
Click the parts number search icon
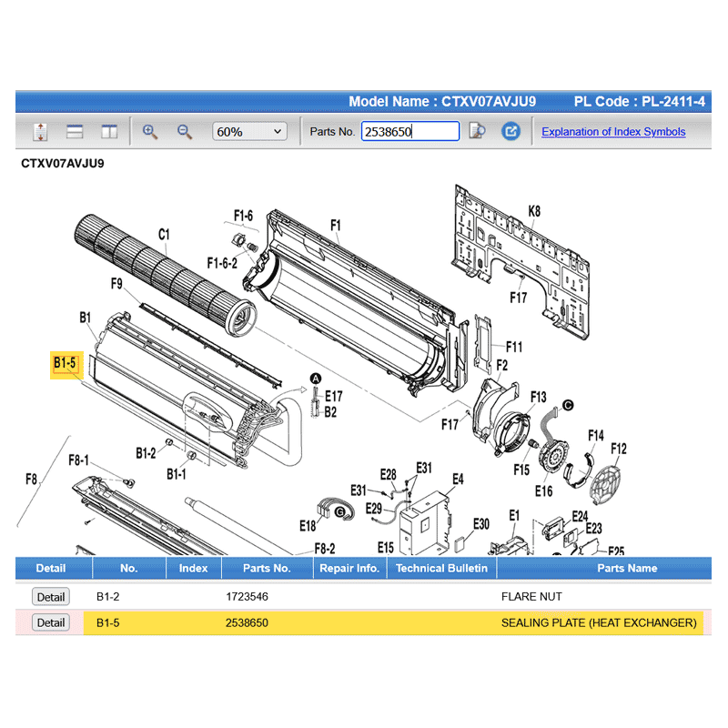pos(477,132)
